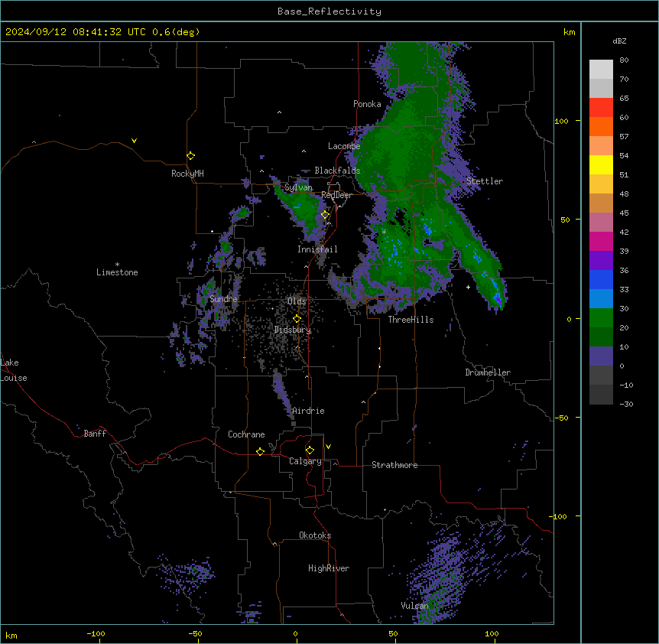The width and height of the screenshot is (659, 644).
Task: Click the Calgary city label
Action: [305, 461]
